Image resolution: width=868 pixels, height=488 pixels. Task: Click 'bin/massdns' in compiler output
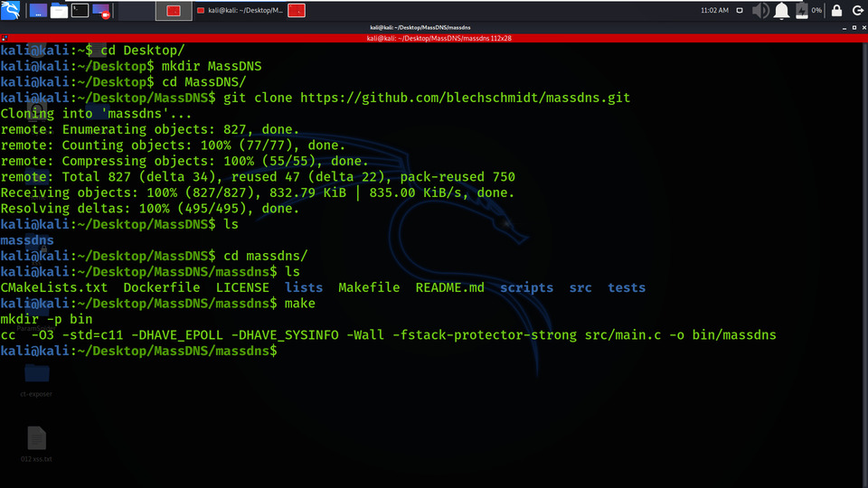[734, 335]
